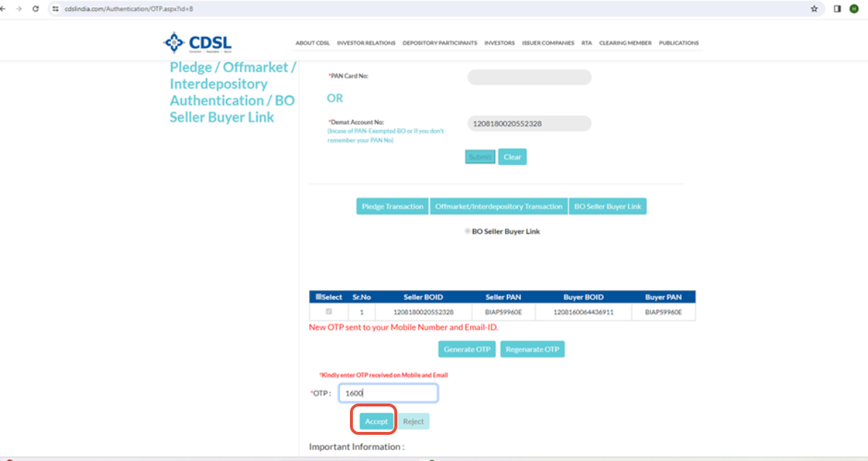
Task: Select the BO Seller Buyer Link radio button
Action: click(468, 231)
